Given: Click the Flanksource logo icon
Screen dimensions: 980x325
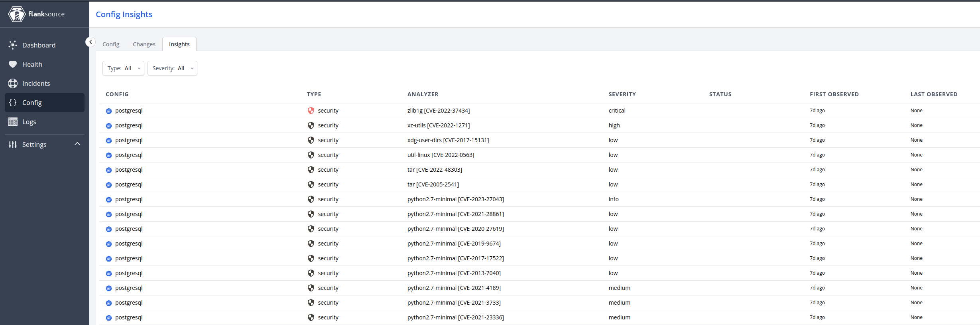Looking at the screenshot, I should pyautogui.click(x=17, y=14).
